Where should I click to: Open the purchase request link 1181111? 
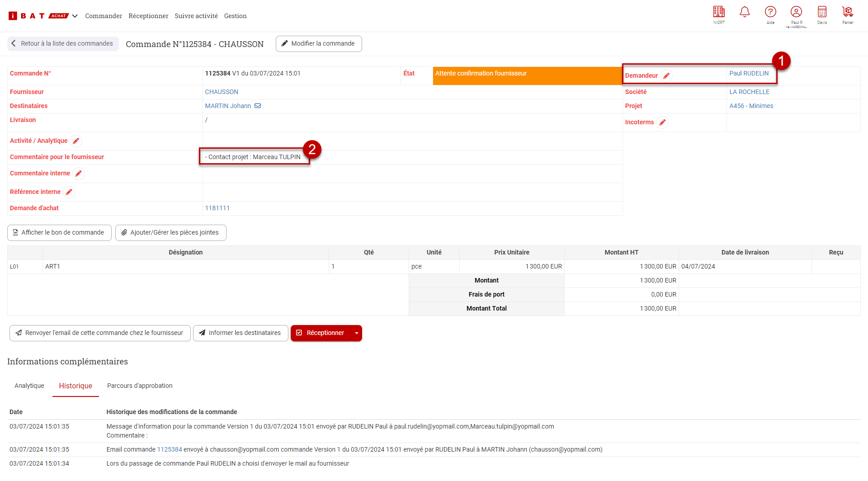[217, 208]
